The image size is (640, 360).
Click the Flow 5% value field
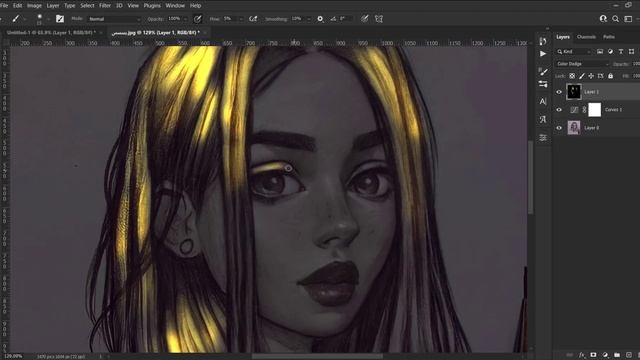(229, 19)
